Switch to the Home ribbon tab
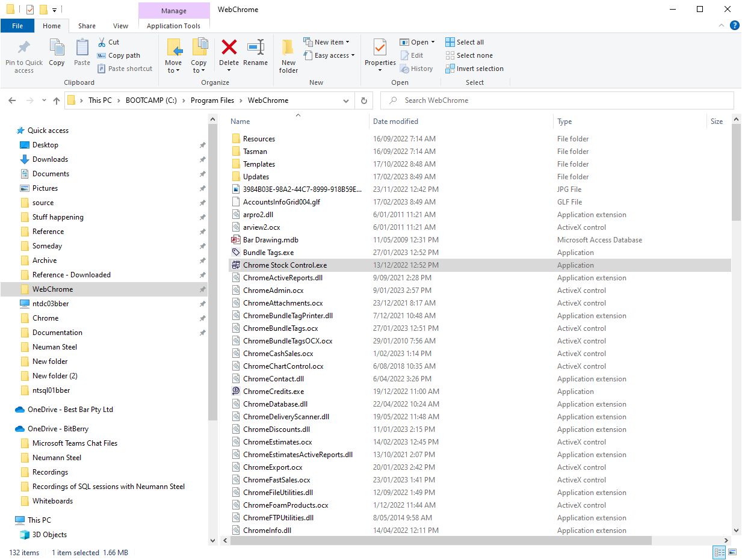The image size is (742, 560). point(52,26)
